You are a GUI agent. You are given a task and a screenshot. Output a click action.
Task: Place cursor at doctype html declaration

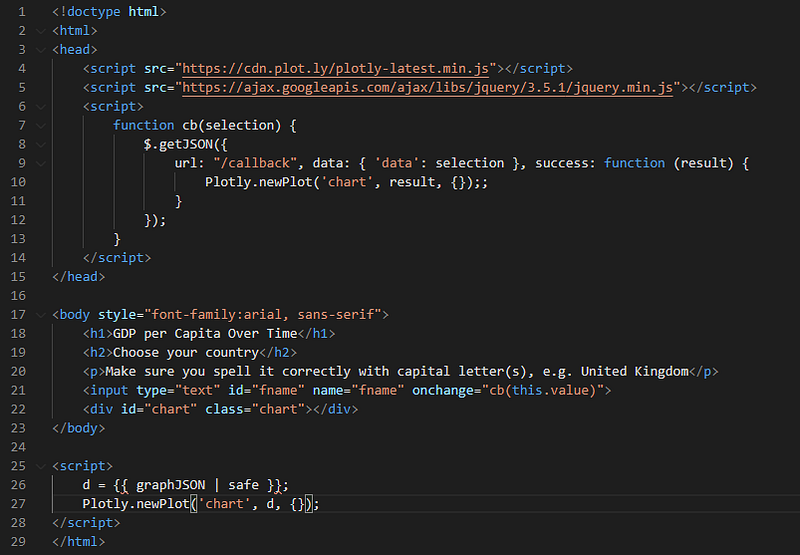point(109,12)
